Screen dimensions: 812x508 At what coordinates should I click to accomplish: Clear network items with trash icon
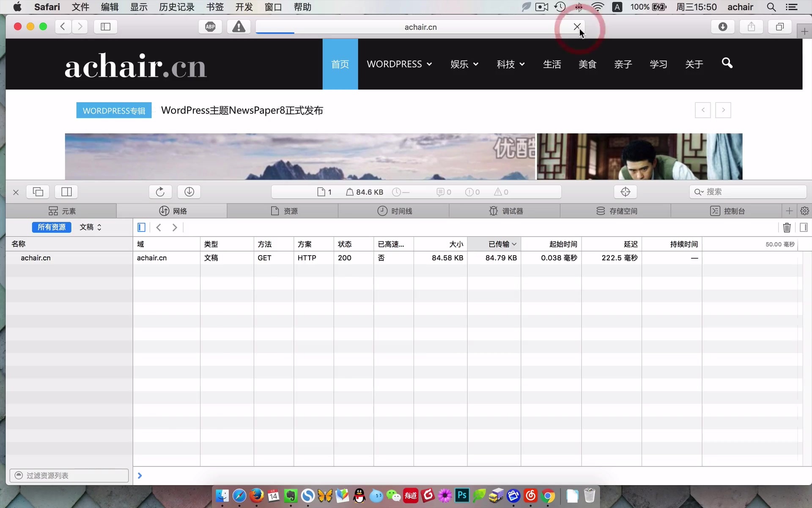(x=787, y=227)
